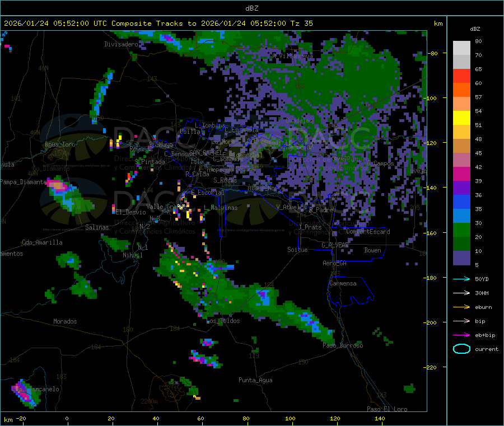Click the S_Pintada place label
The image size is (504, 426).
[x=150, y=162]
